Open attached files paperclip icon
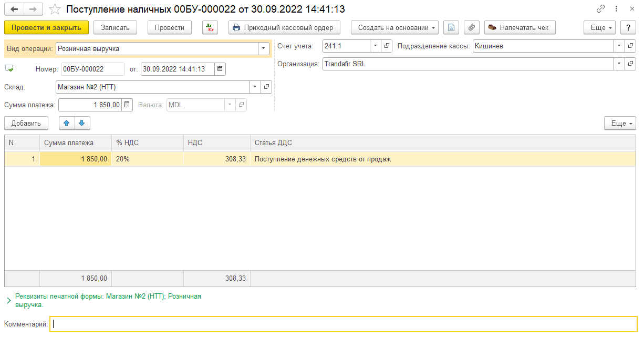Viewport: 644px width, 337px height. 471,27
